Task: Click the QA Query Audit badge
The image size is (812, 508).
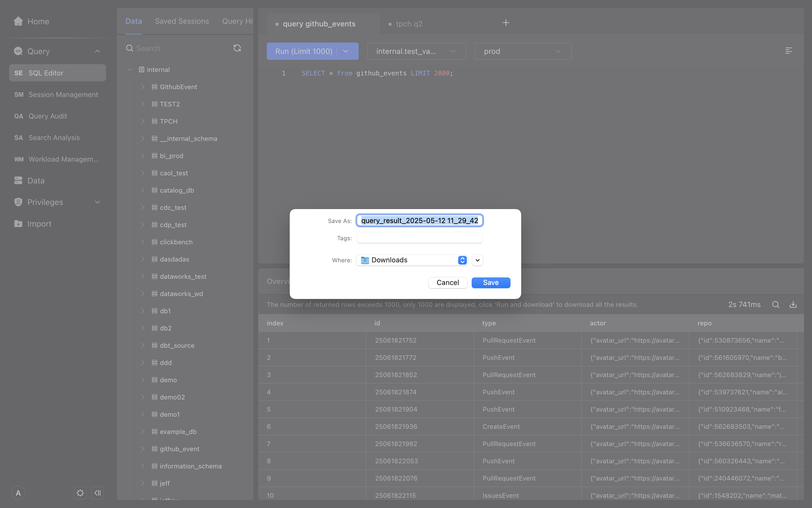Action: tap(19, 116)
